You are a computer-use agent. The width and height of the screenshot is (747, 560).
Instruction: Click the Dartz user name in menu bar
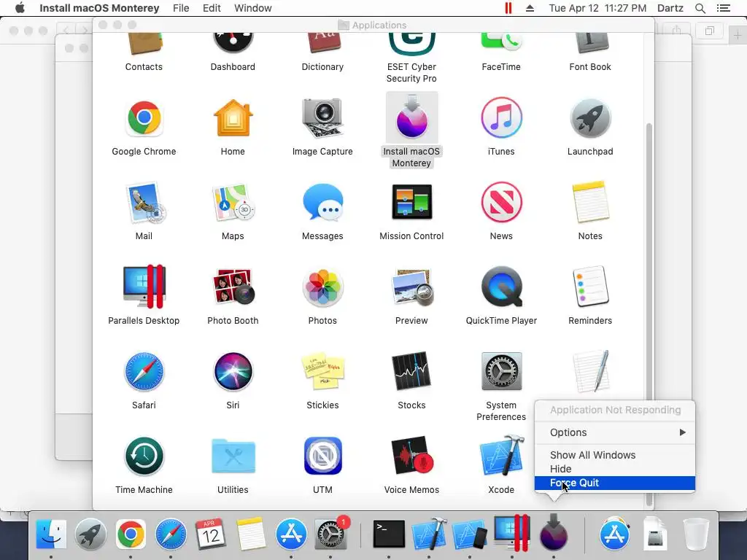point(670,8)
